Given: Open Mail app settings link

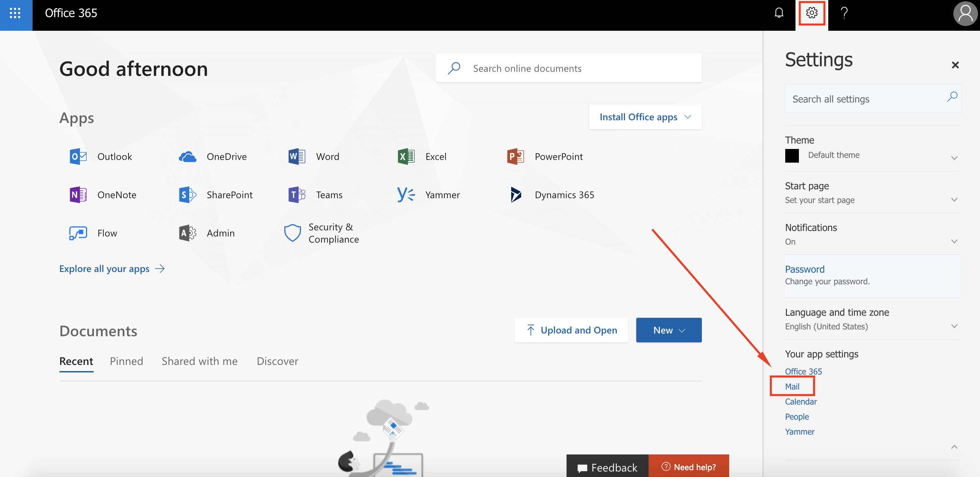Looking at the screenshot, I should pyautogui.click(x=792, y=386).
